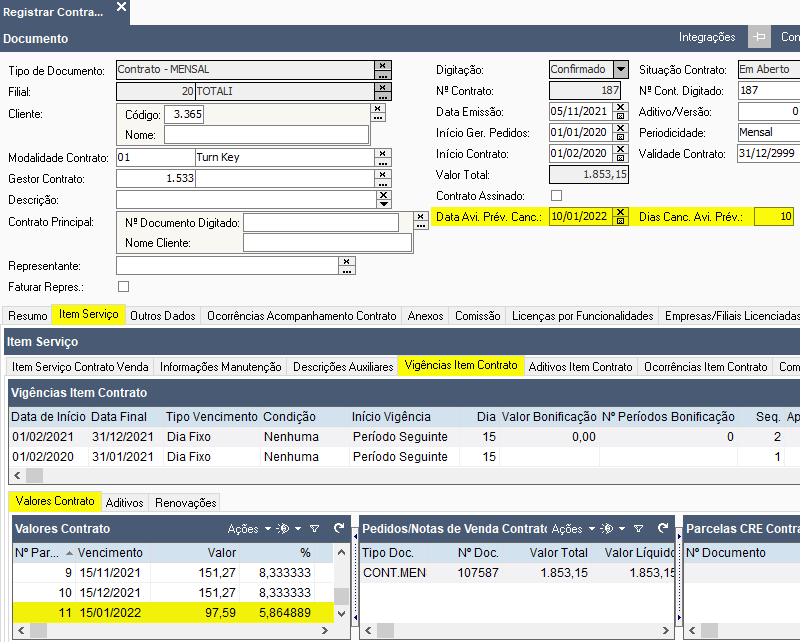The width and height of the screenshot is (800, 642).
Task: Select the parcel row dated 15/01/2022
Action: [172, 612]
